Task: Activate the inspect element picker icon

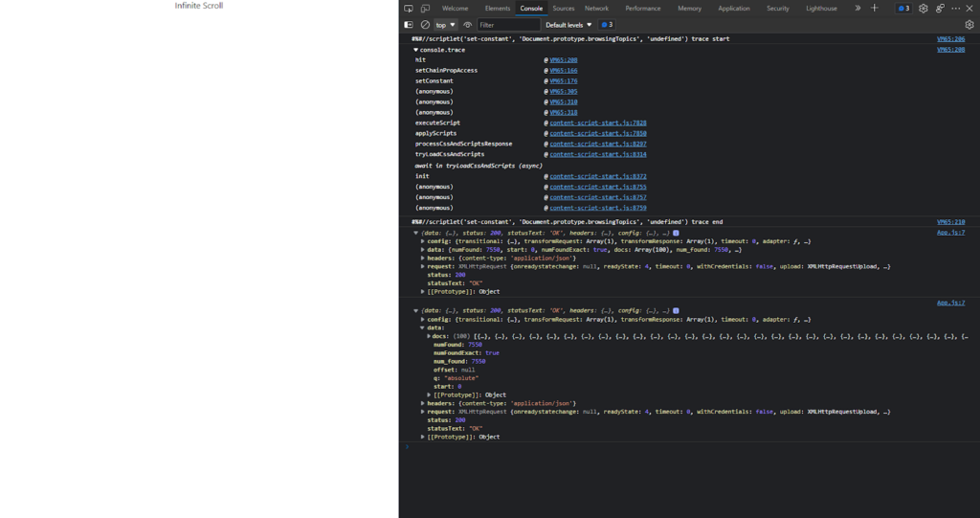Action: pyautogui.click(x=408, y=8)
